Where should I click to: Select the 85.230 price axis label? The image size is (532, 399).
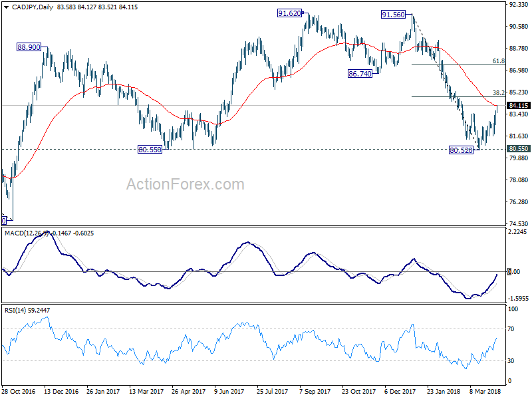(519, 92)
